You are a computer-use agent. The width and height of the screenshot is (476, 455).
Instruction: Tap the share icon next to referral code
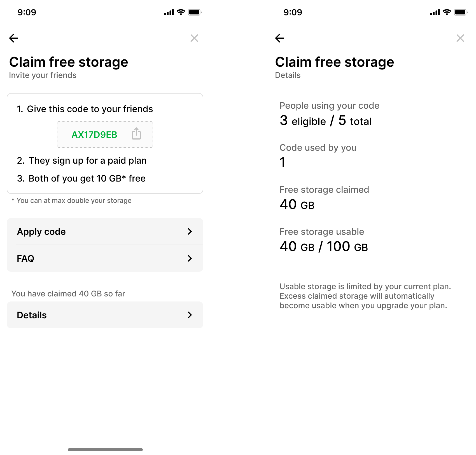136,134
